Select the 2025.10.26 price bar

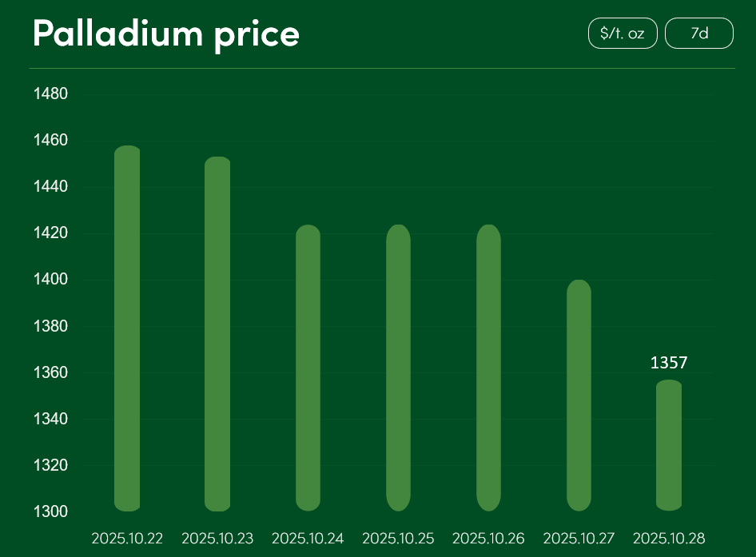[x=488, y=368]
